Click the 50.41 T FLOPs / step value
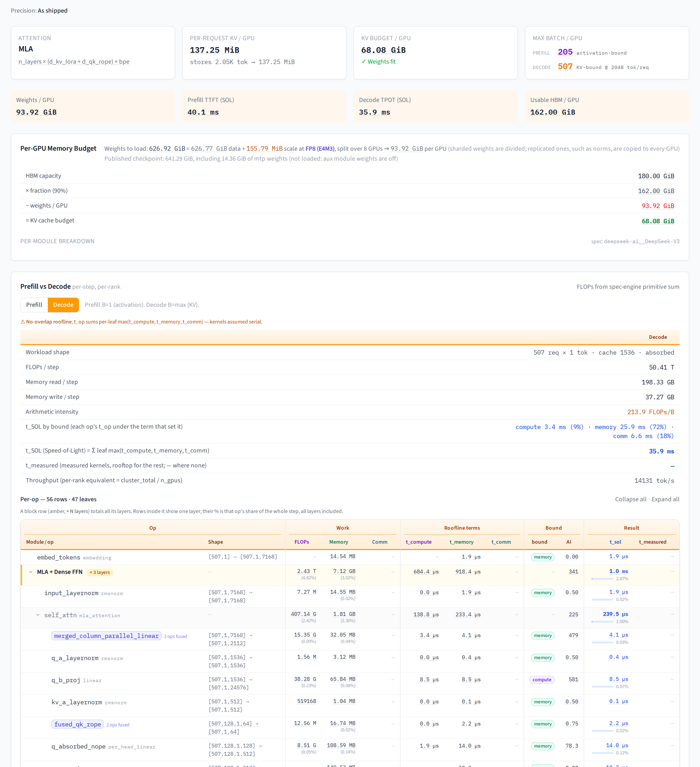The width and height of the screenshot is (700, 767). pyautogui.click(x=662, y=367)
